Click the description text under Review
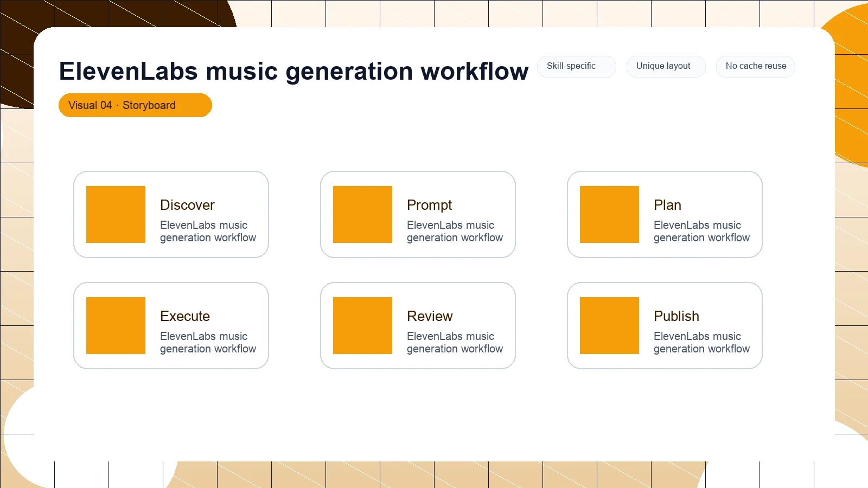 [x=455, y=343]
